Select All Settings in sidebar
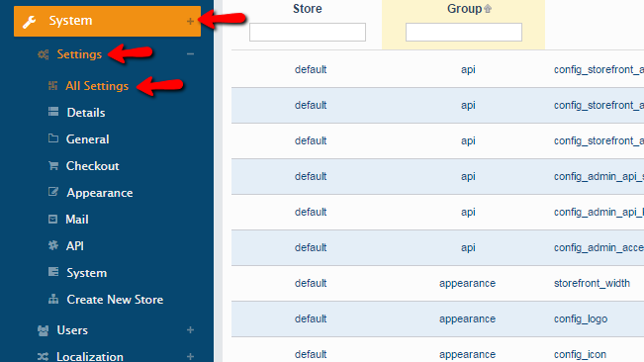Image resolution: width=644 pixels, height=362 pixels. pyautogui.click(x=97, y=86)
